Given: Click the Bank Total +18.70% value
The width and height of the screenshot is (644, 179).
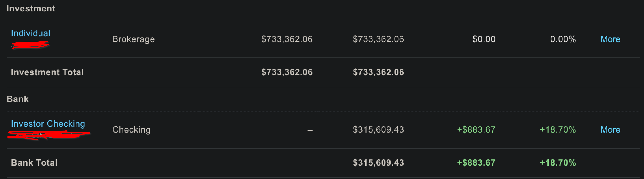Looking at the screenshot, I should pos(558,162).
